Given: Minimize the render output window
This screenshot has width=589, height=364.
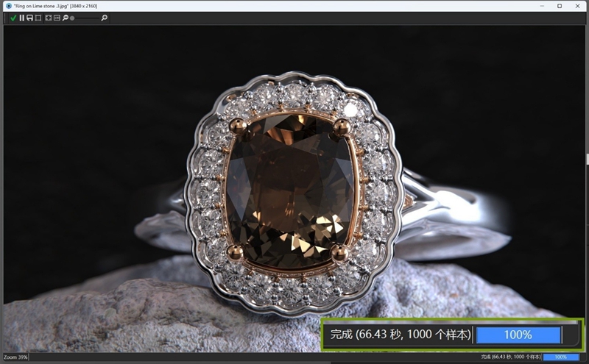Looking at the screenshot, I should point(540,5).
